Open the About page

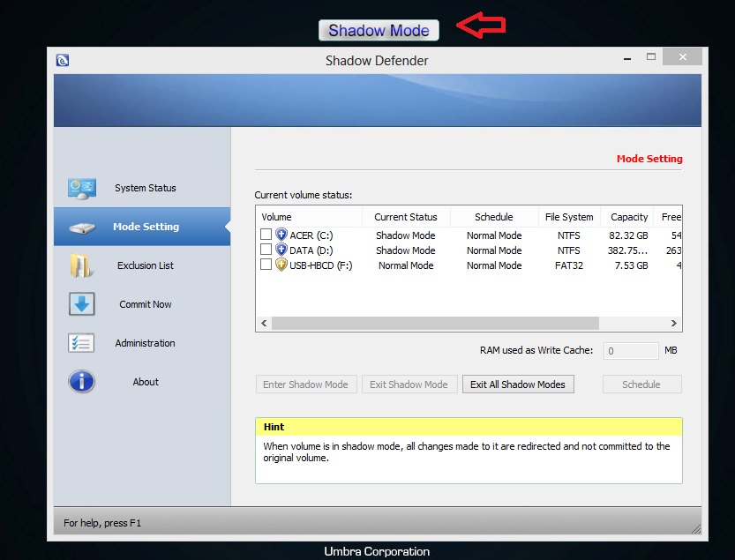click(x=142, y=382)
